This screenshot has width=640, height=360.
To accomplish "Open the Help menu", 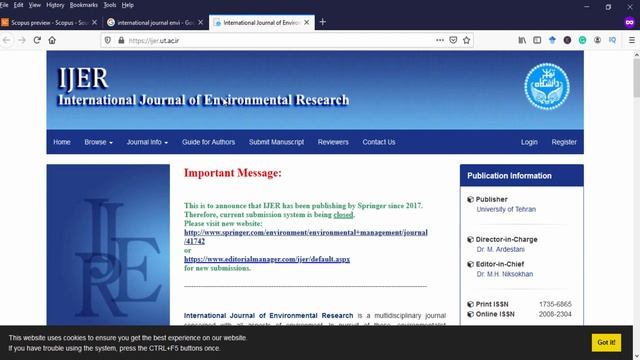I will tap(128, 5).
